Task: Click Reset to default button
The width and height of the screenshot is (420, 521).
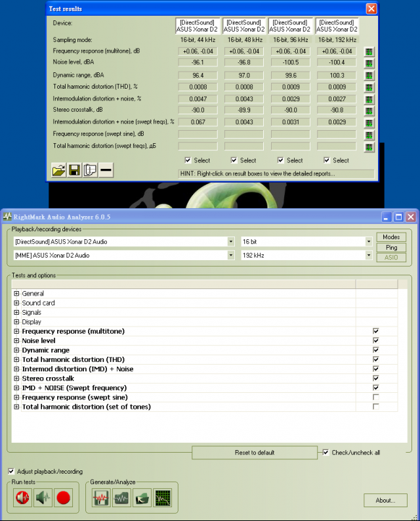Action: pyautogui.click(x=255, y=453)
